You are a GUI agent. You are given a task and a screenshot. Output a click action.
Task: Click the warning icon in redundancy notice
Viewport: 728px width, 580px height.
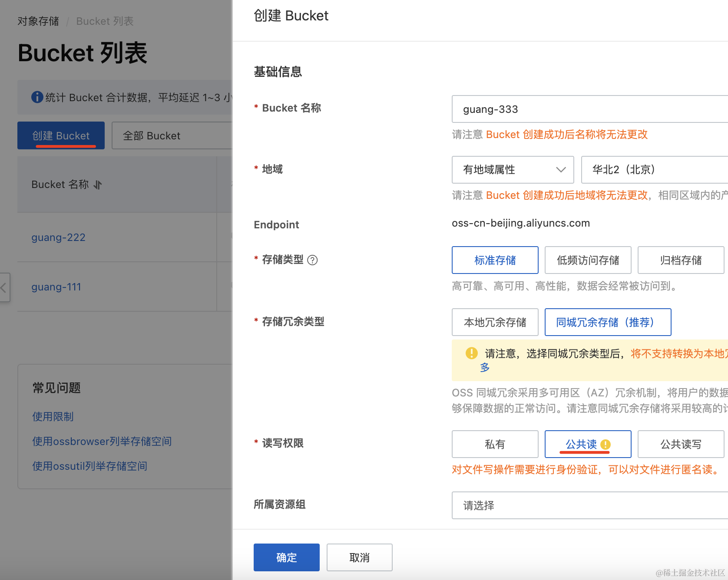click(471, 353)
